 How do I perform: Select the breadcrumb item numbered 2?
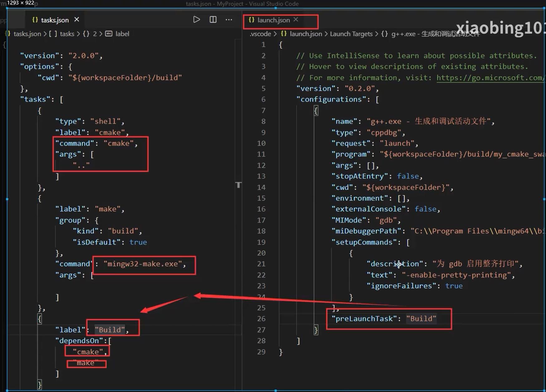point(94,34)
